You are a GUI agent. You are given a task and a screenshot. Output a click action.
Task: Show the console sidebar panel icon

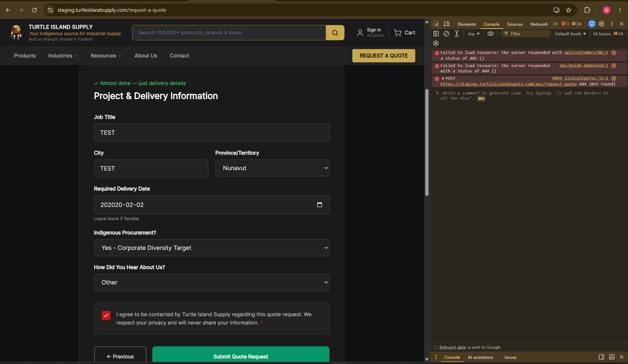tap(436, 34)
